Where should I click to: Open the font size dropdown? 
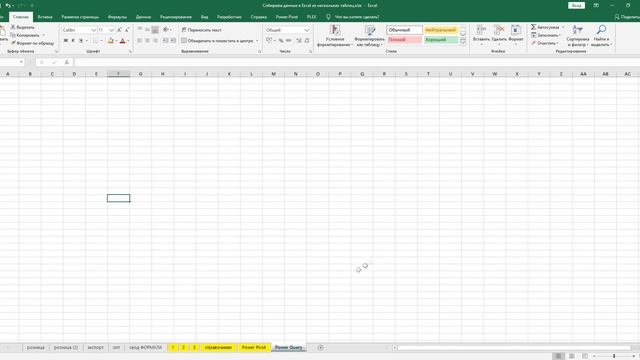(111, 30)
